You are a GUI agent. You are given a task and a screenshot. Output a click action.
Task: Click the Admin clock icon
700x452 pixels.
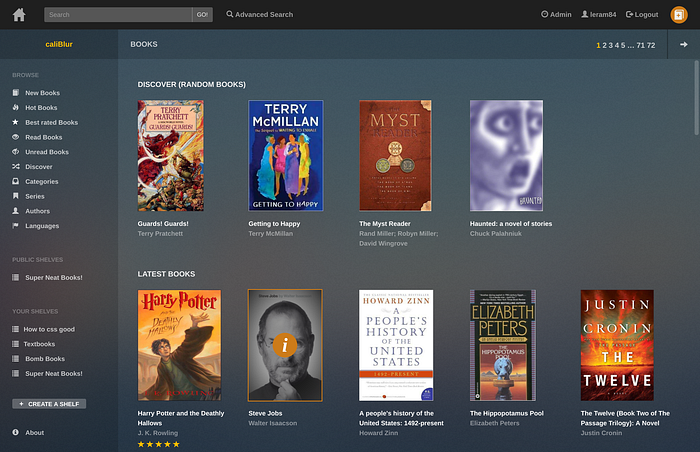544,14
